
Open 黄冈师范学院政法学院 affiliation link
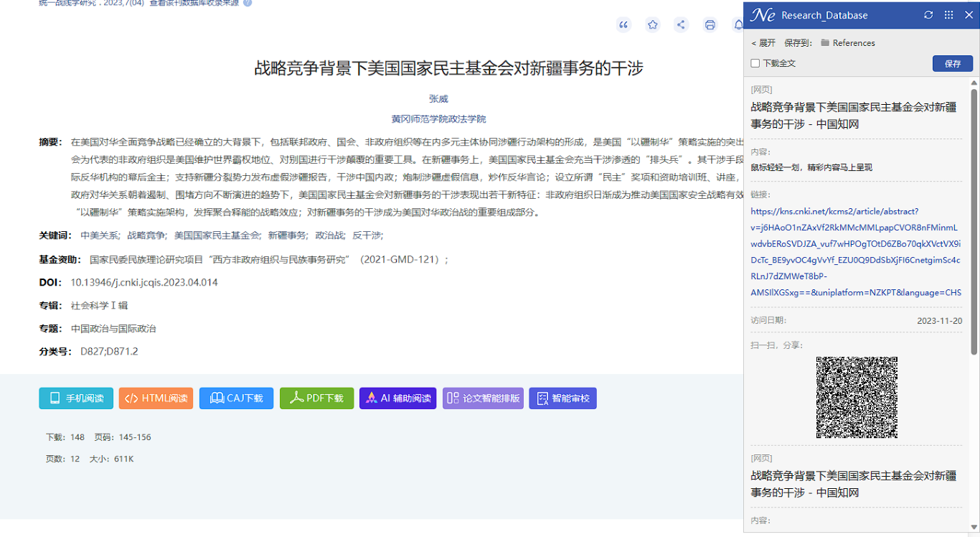point(438,119)
